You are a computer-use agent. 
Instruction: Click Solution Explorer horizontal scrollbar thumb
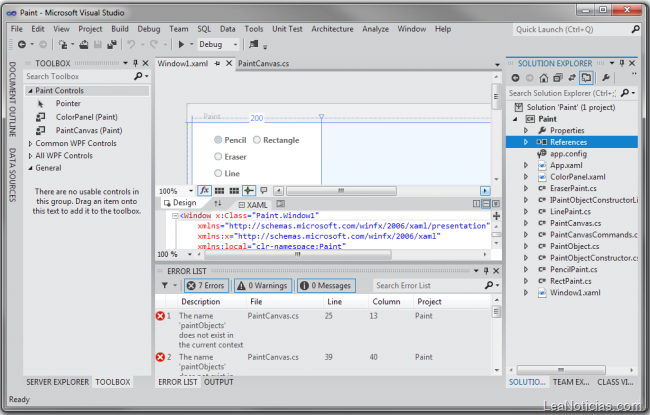pos(561,369)
